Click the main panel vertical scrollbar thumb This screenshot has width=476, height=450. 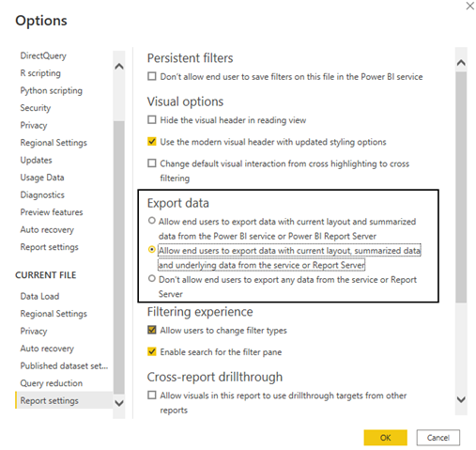click(x=461, y=187)
